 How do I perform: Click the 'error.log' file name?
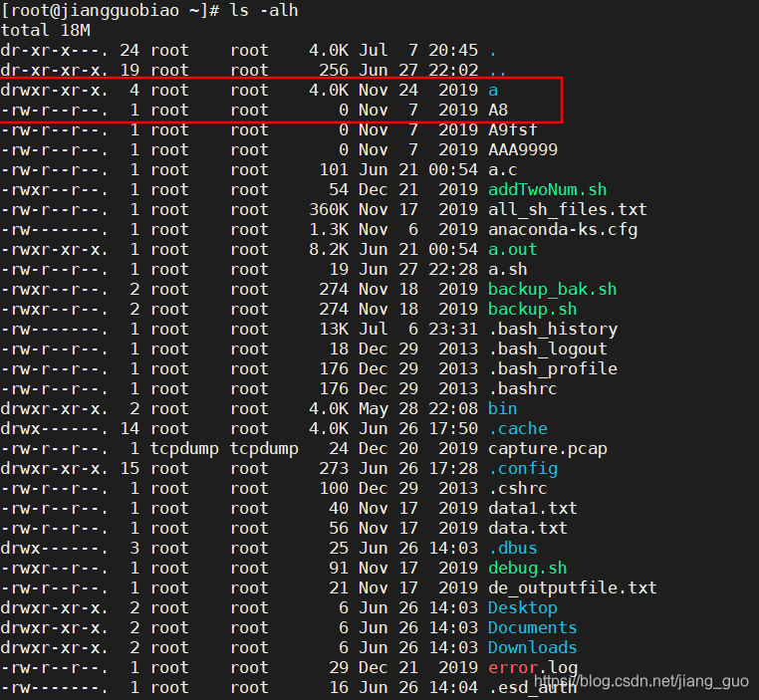click(533, 667)
